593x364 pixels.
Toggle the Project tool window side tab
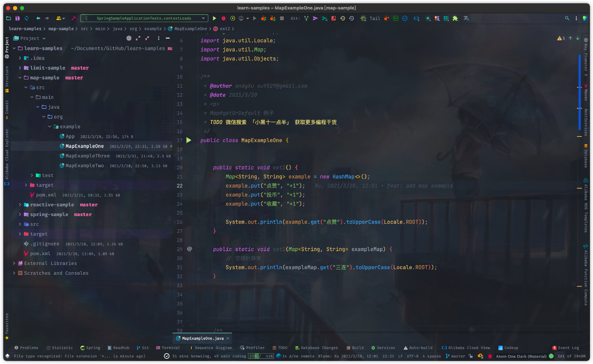[x=7, y=48]
